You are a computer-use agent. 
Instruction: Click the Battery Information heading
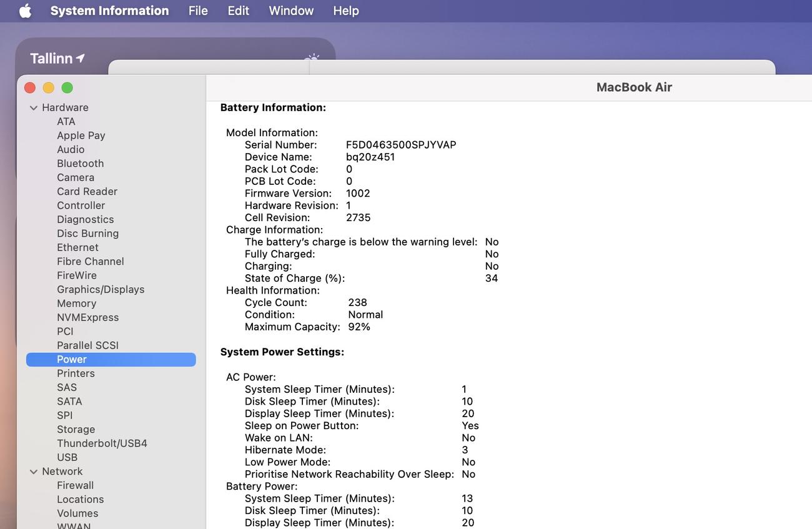click(x=274, y=107)
